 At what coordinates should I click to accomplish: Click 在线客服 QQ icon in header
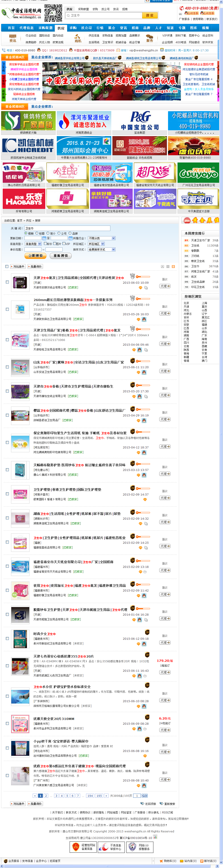pos(191,13)
